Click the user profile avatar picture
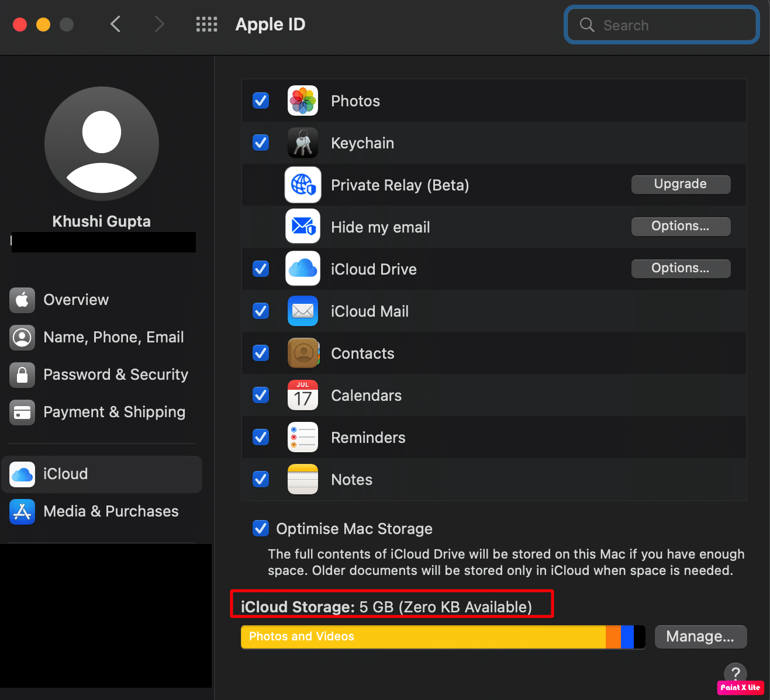 (102, 144)
